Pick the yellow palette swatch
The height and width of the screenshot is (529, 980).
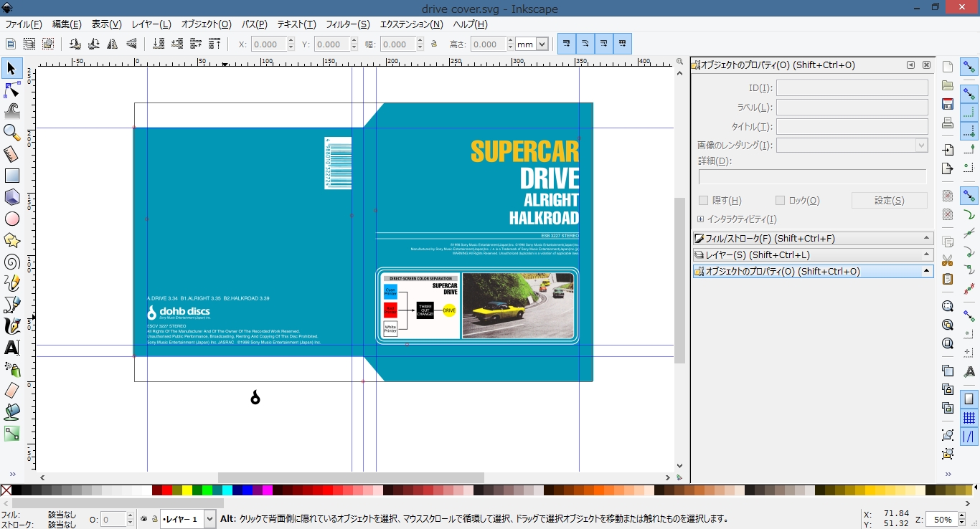(x=187, y=490)
